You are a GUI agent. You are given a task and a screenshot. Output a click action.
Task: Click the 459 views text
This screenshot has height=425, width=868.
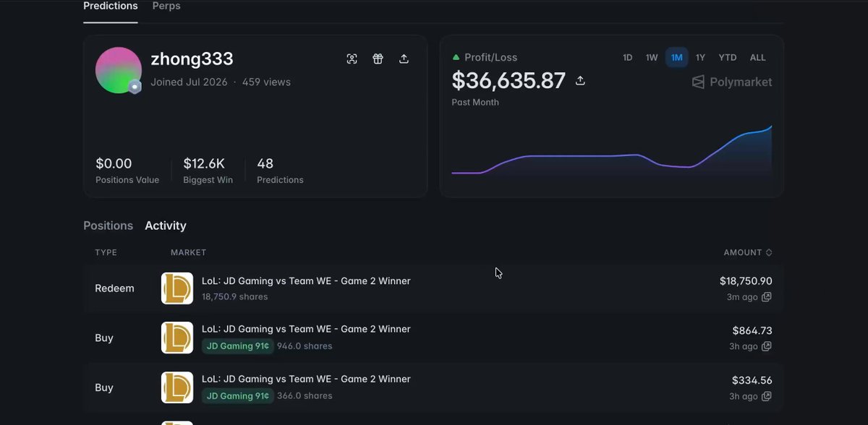pyautogui.click(x=266, y=82)
